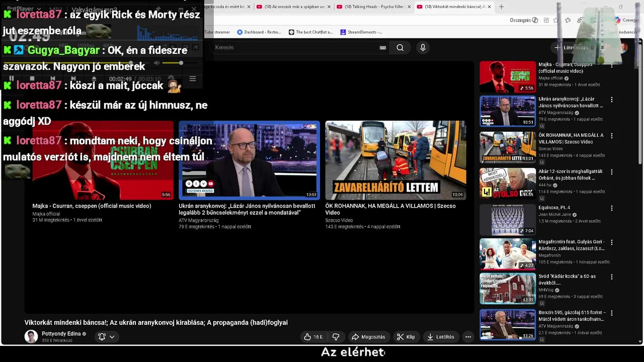Open the Pottyondy Edina channel name link

pos(61,334)
